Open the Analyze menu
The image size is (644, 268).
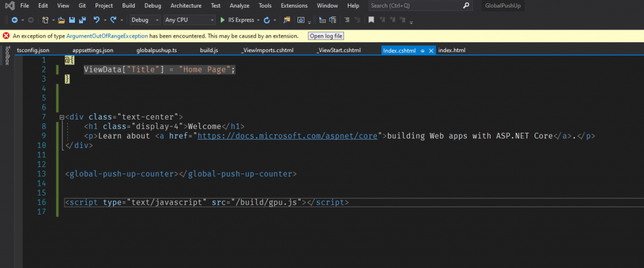click(x=240, y=6)
